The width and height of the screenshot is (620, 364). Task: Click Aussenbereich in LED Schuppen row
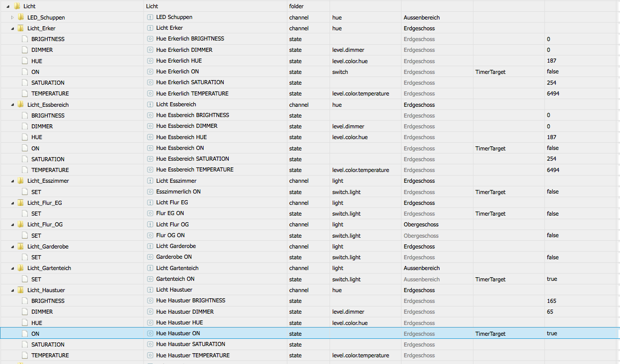point(422,17)
